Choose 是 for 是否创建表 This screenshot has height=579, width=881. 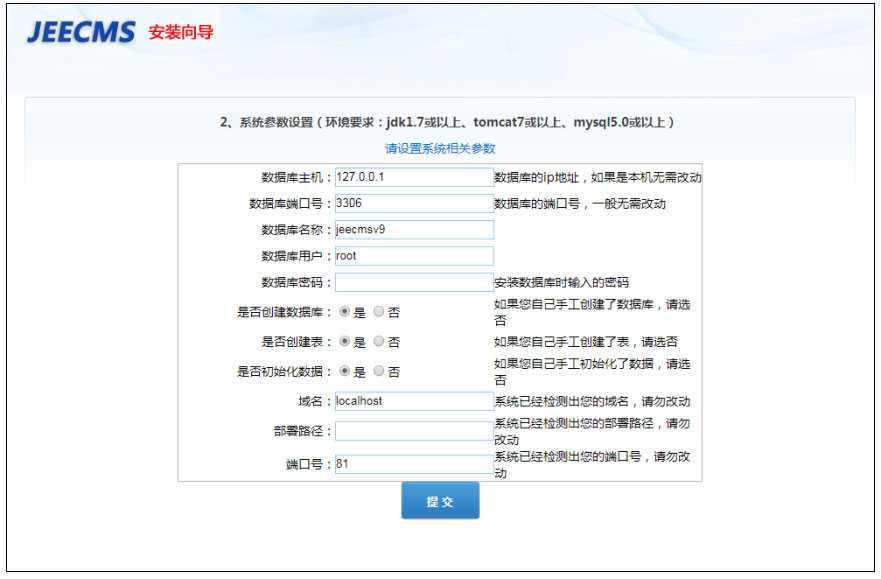(345, 341)
